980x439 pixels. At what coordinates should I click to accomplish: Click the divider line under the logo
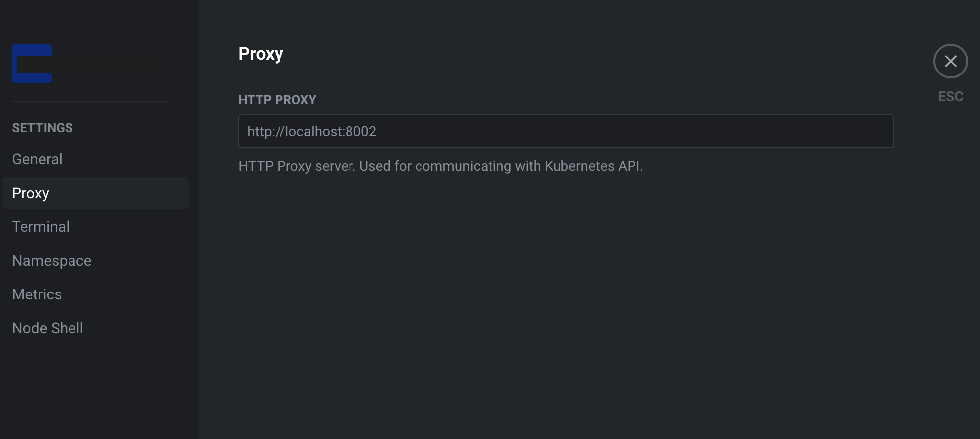pos(90,102)
